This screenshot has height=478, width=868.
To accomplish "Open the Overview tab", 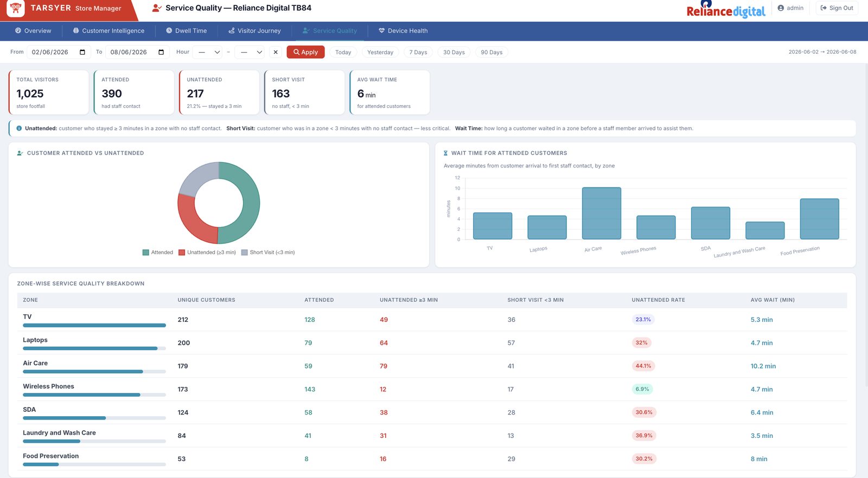I will (x=33, y=31).
